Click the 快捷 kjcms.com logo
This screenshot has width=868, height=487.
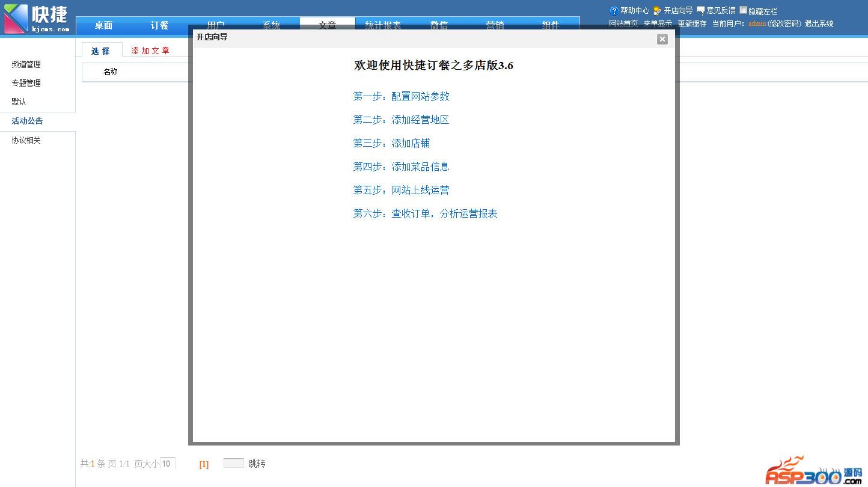click(37, 19)
